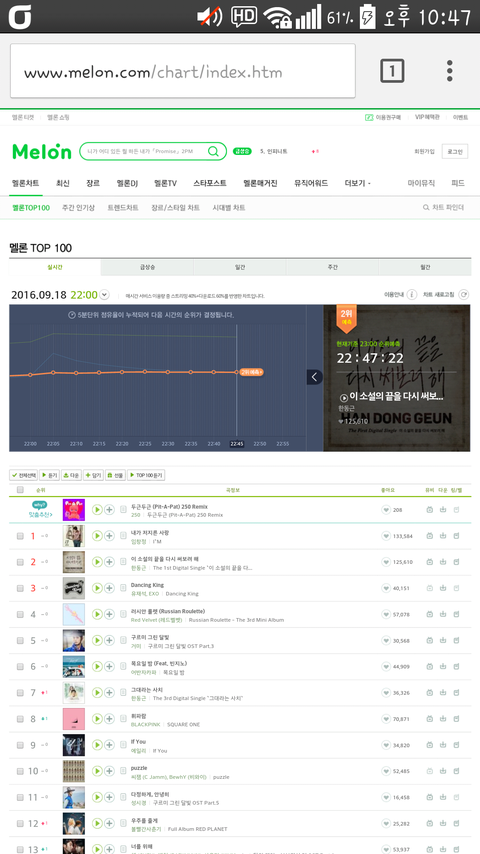
Task: Click the 22:45 marker on chart timeline
Action: [236, 444]
